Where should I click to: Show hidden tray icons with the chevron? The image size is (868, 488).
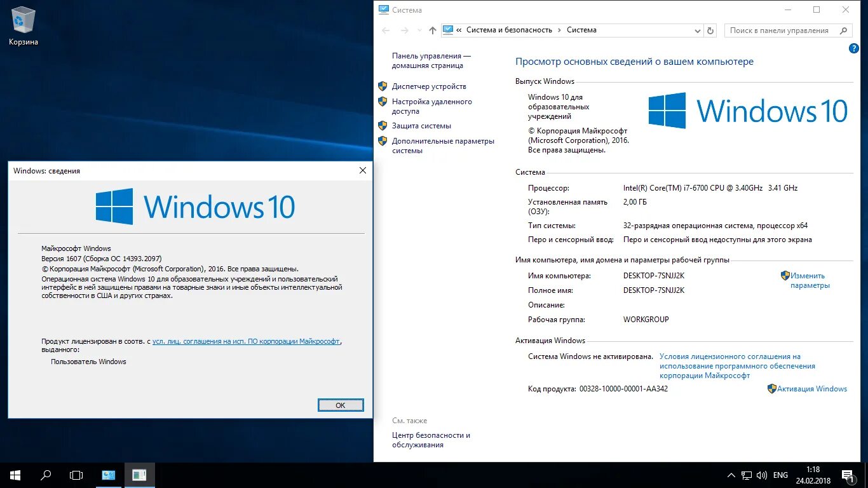(x=731, y=475)
